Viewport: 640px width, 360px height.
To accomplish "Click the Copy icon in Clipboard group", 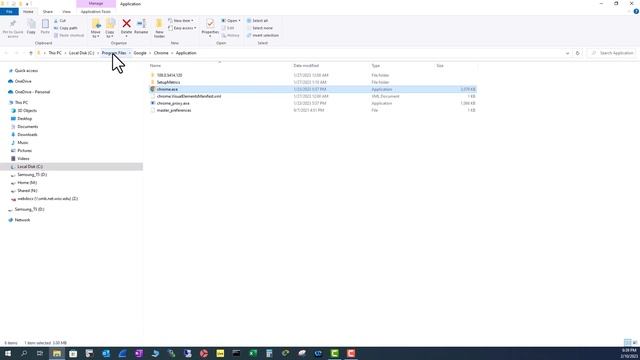I will coord(31,27).
